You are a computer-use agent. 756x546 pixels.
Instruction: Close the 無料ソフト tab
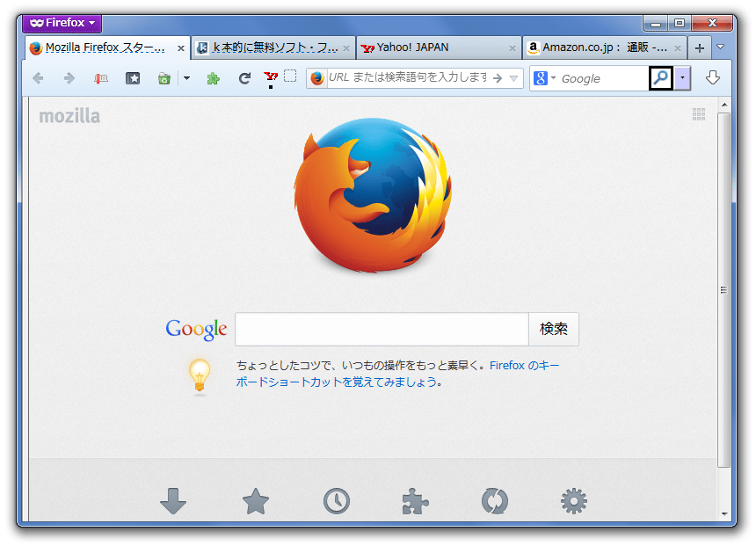tap(346, 48)
